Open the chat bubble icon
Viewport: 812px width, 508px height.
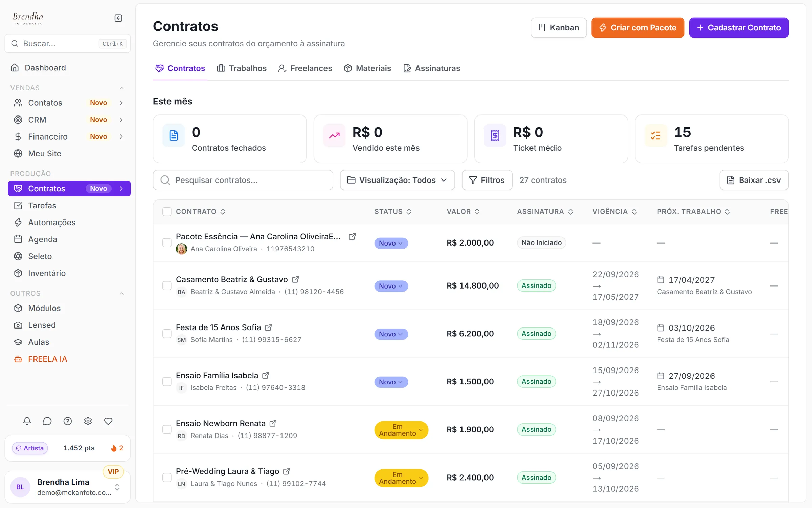[x=47, y=421]
